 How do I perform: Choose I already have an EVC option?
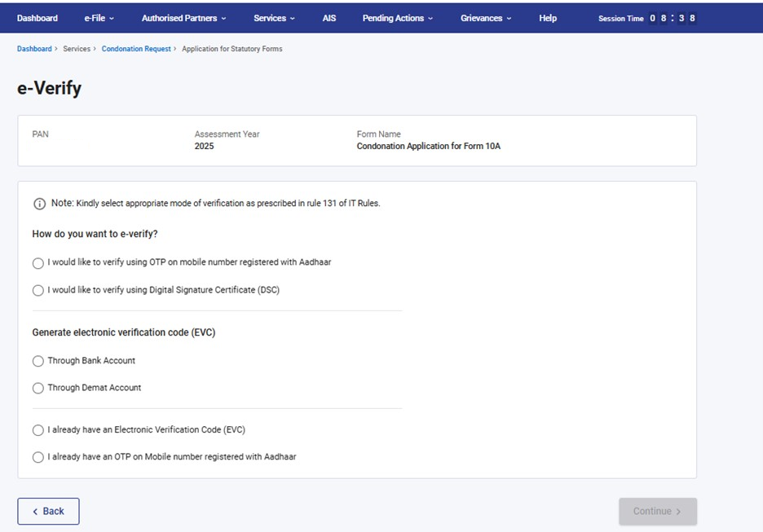[x=38, y=430]
